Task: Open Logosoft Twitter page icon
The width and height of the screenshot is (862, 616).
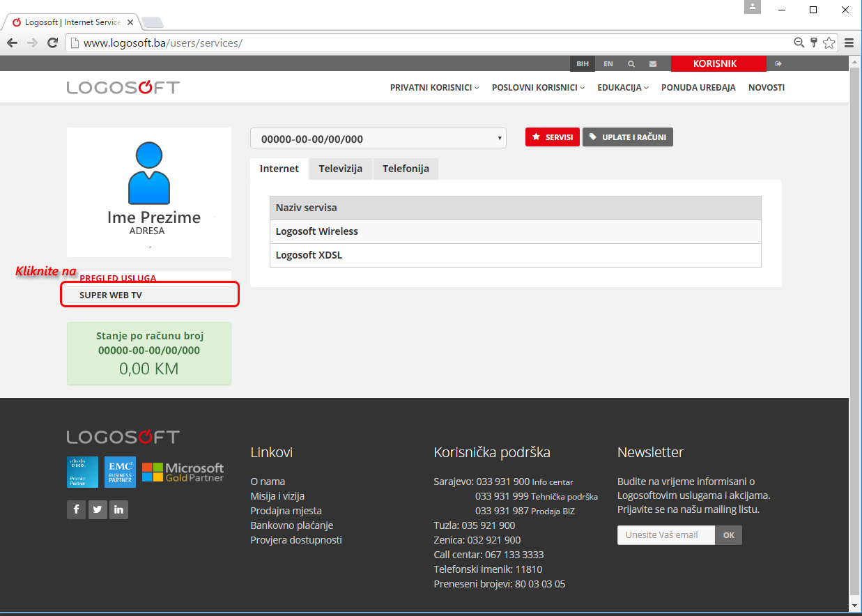Action: click(98, 509)
